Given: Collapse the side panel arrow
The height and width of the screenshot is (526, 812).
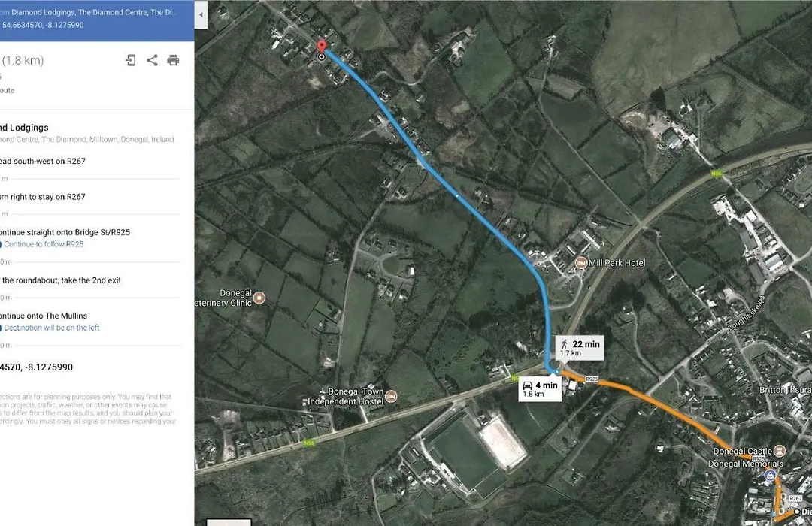Looking at the screenshot, I should pos(201,14).
